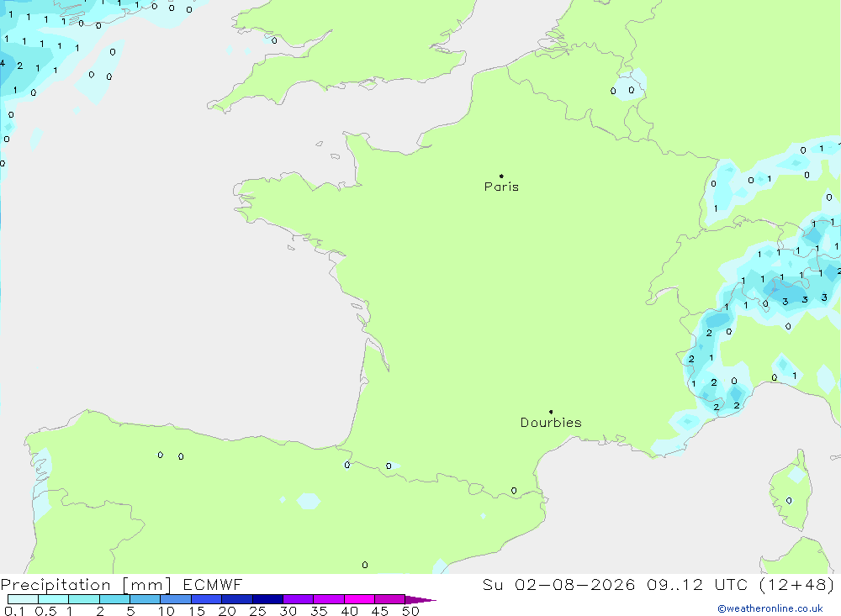Click the legend scale value '45'
Image resolution: width=841 pixels, height=616 pixels.
tap(380, 611)
